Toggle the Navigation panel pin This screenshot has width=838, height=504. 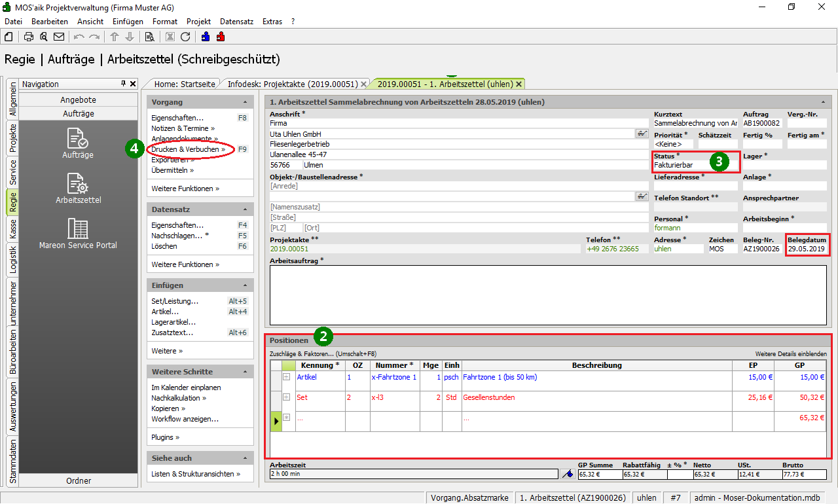123,84
